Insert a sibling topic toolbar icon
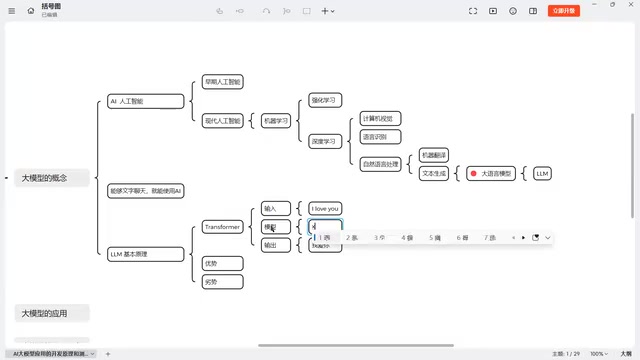The width and height of the screenshot is (640, 360). click(240, 11)
